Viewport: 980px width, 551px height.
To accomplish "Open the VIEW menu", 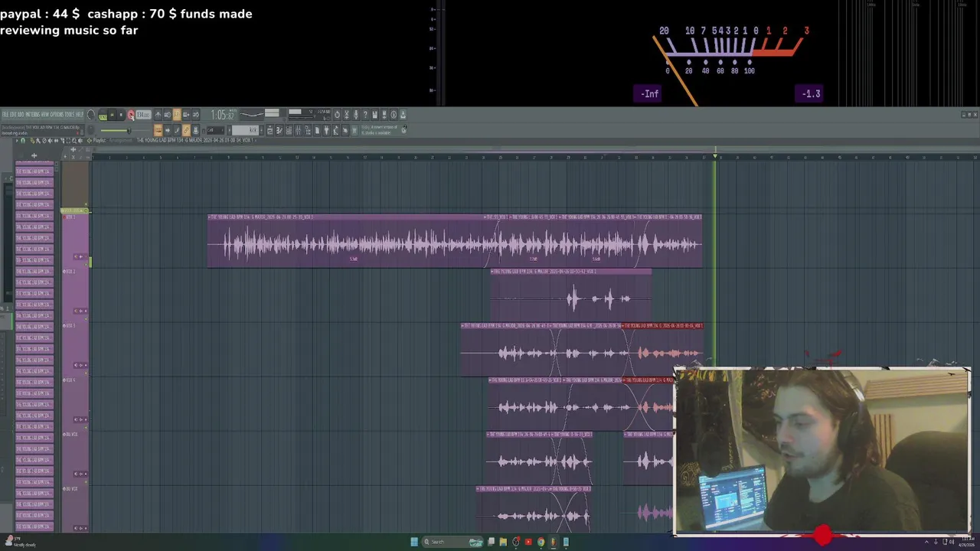I will [45, 114].
